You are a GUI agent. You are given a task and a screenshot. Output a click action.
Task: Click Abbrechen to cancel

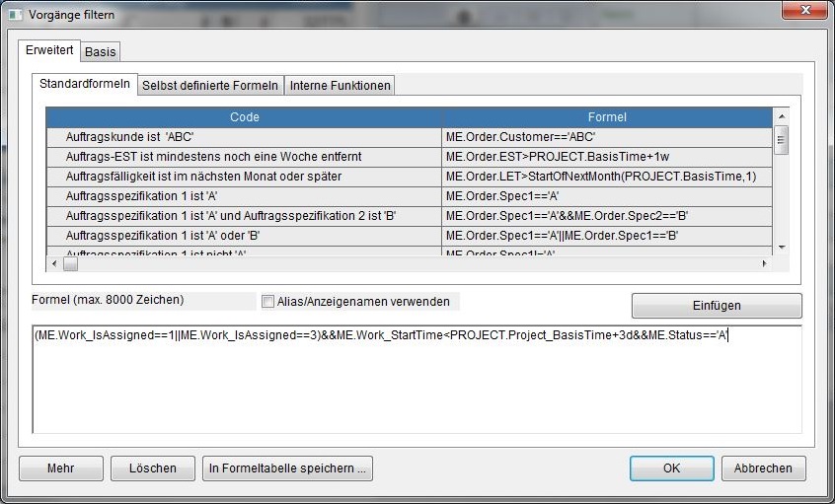coord(763,468)
